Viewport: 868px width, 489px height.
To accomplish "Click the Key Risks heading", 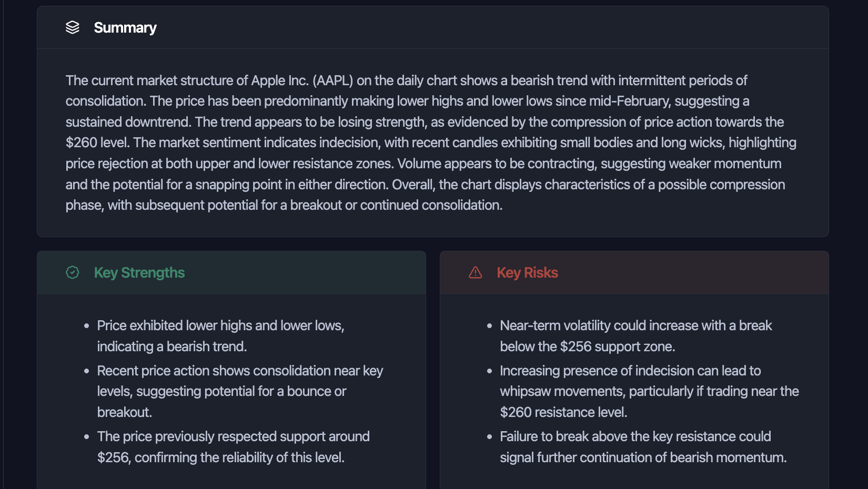I will point(527,272).
